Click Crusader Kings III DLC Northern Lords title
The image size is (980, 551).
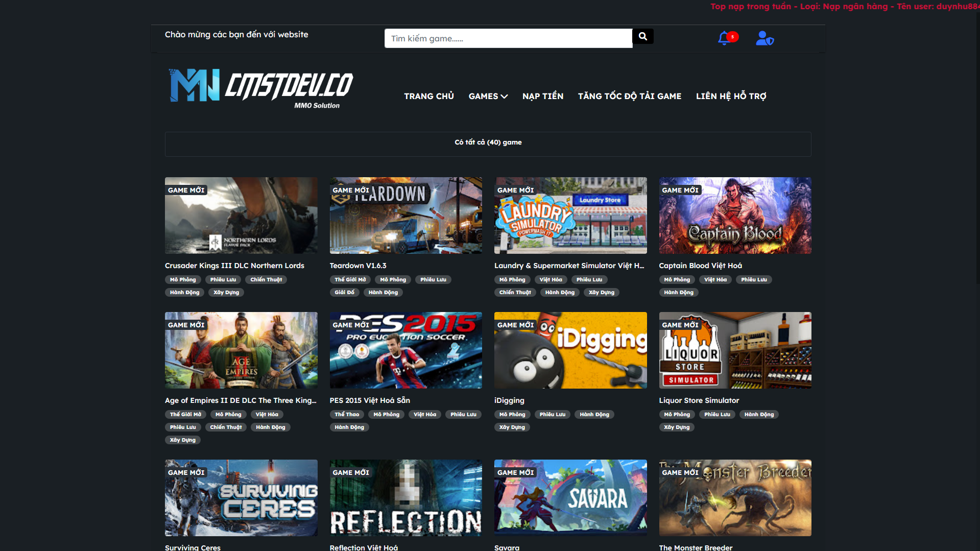(x=234, y=266)
